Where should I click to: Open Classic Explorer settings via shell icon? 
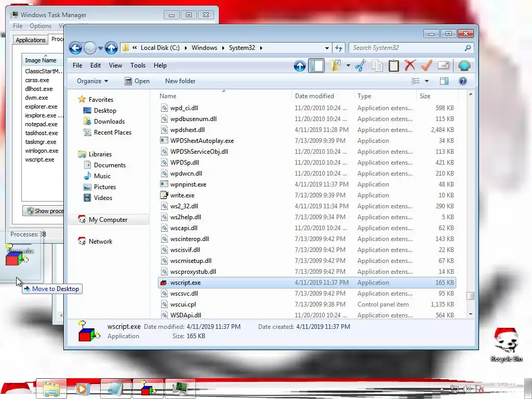[464, 65]
